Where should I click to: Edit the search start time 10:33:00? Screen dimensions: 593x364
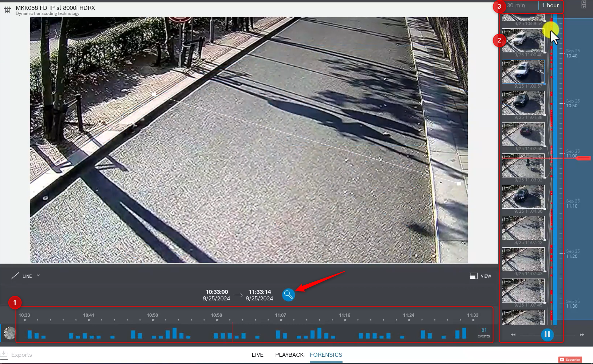[217, 292]
